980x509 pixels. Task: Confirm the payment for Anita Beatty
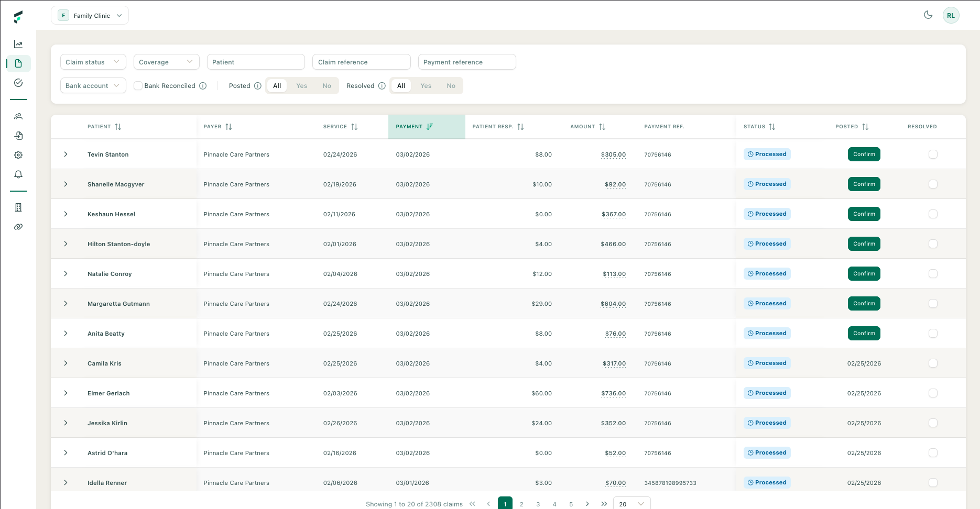(864, 333)
